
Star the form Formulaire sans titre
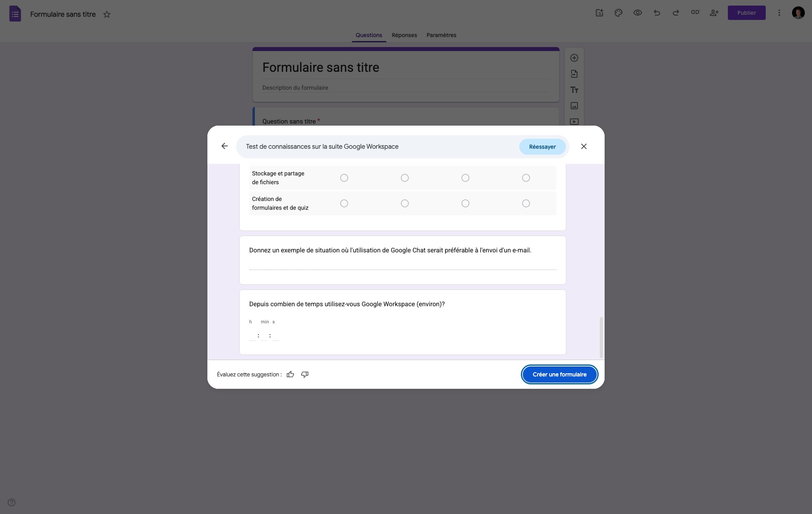coord(107,14)
